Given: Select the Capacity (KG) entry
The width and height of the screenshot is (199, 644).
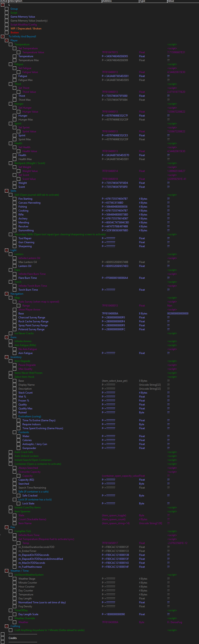Looking at the screenshot, I should point(26,480).
